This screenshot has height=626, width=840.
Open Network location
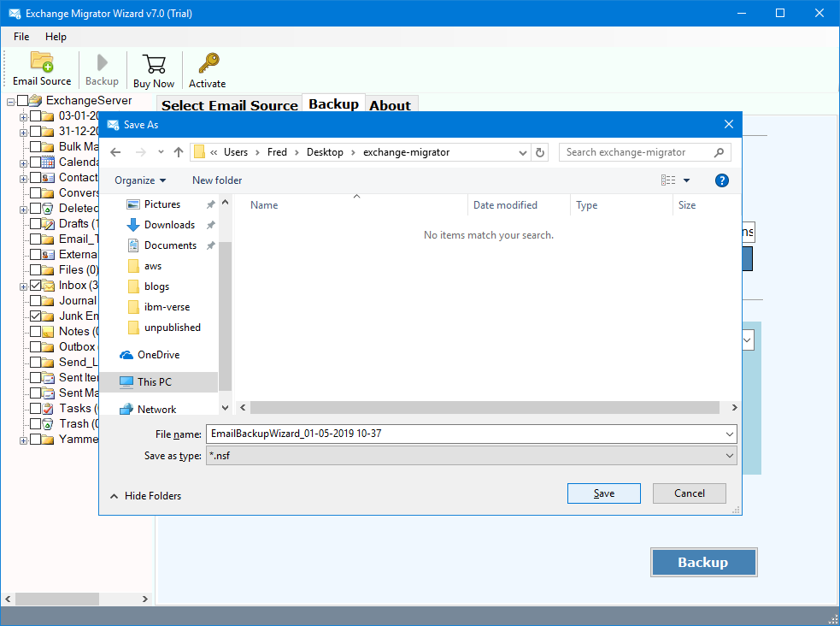click(156, 409)
